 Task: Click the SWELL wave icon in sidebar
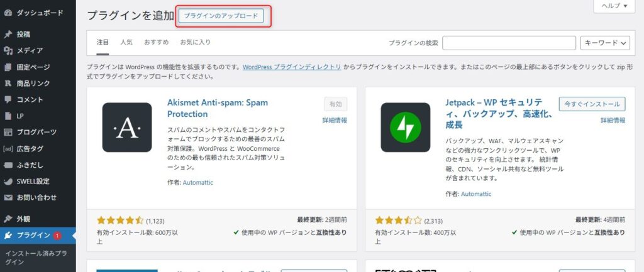tap(8, 182)
